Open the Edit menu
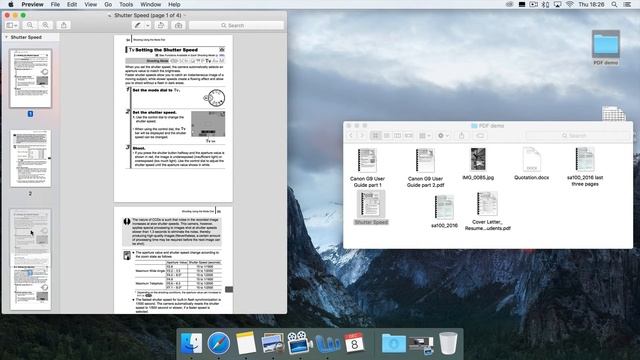This screenshot has width=640, height=360. pos(72,4)
